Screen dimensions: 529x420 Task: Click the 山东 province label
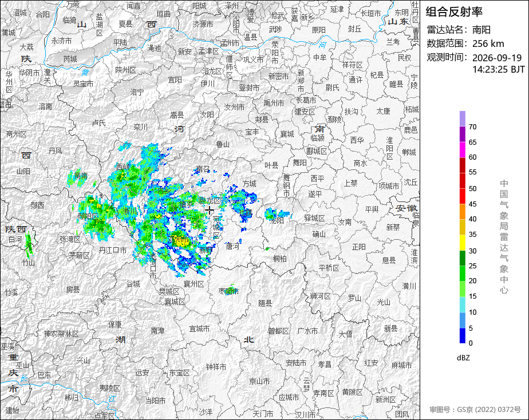click(398, 22)
